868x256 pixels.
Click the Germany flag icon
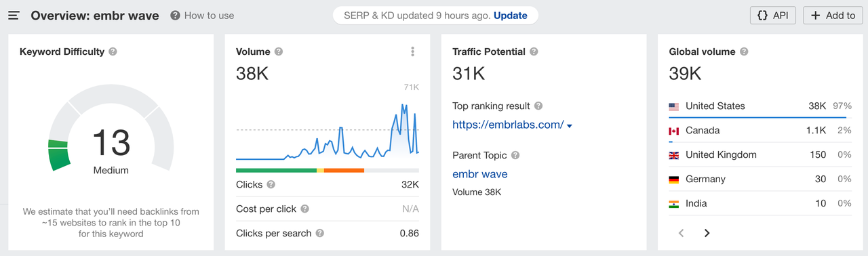[x=674, y=179]
